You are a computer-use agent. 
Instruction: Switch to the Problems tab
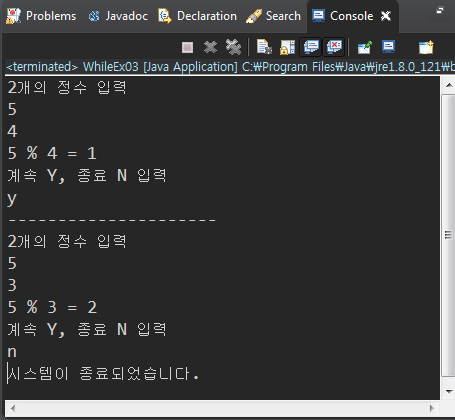tap(41, 16)
